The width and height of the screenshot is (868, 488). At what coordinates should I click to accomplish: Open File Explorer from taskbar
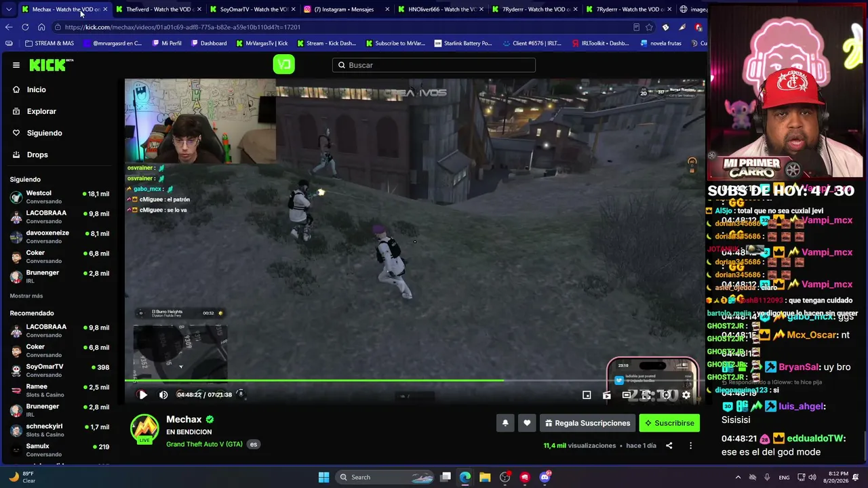pyautogui.click(x=485, y=477)
